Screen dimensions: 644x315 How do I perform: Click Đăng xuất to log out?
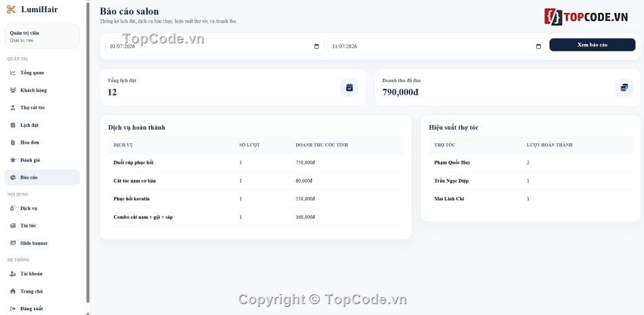(42, 308)
